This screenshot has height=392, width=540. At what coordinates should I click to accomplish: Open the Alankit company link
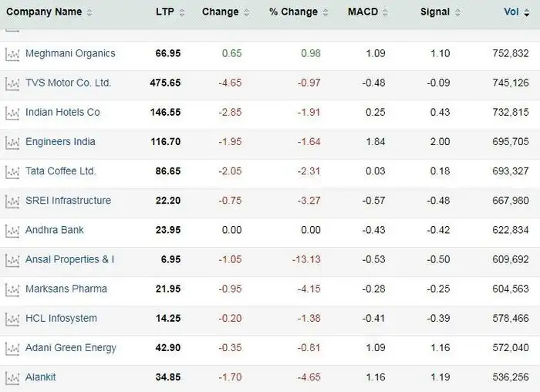tap(40, 377)
